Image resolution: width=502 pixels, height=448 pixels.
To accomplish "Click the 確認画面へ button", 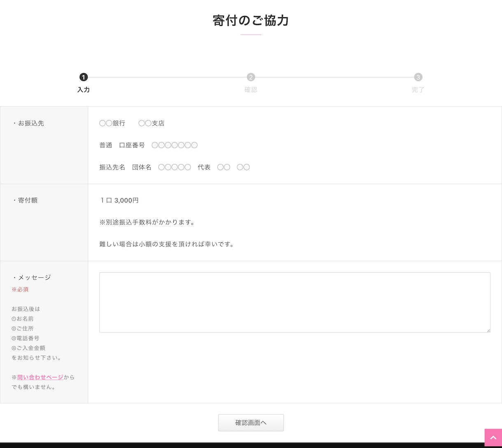I will 251,422.
